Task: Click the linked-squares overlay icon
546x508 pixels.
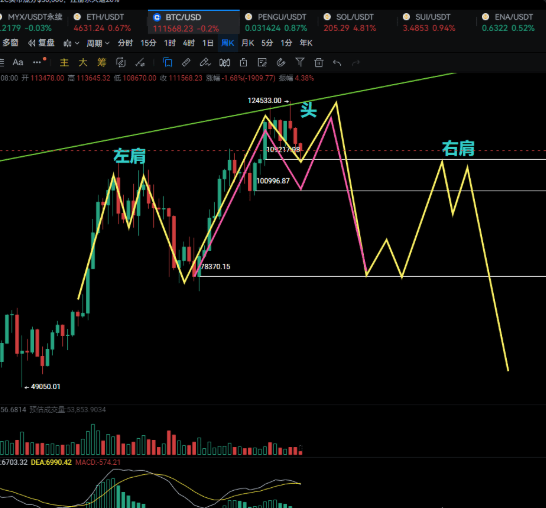Action: (x=120, y=63)
